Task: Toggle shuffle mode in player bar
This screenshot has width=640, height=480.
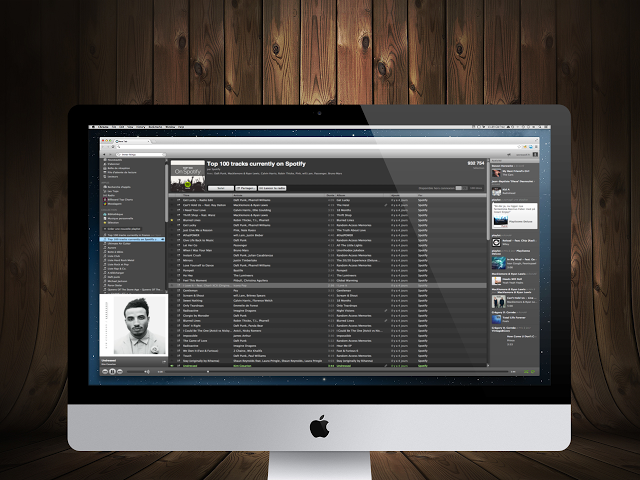Action: tap(526, 372)
